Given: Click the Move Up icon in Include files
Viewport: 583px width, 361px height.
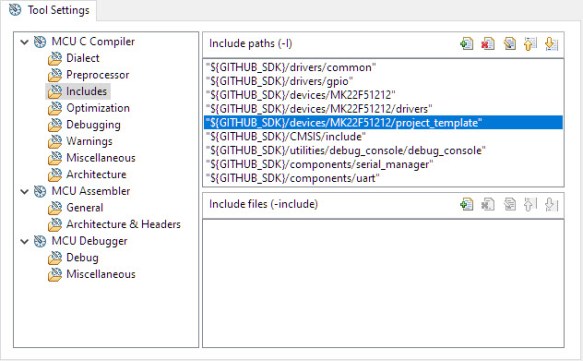Looking at the screenshot, I should (530, 204).
